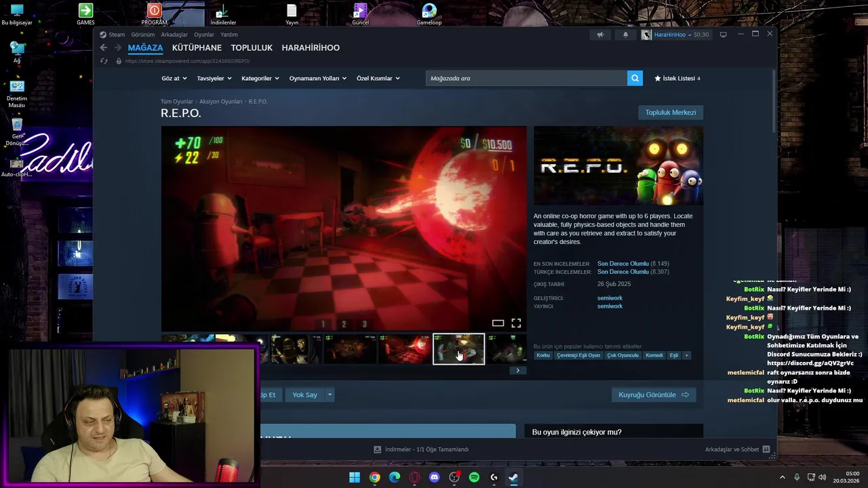Open İndirmeler downloads status
Image resolution: width=868 pixels, height=488 pixels.
click(x=421, y=449)
